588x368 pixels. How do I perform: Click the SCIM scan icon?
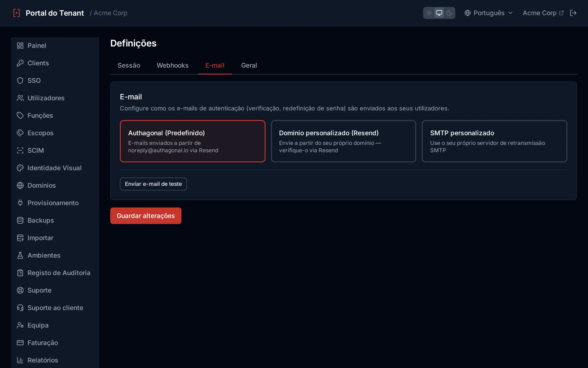click(20, 150)
